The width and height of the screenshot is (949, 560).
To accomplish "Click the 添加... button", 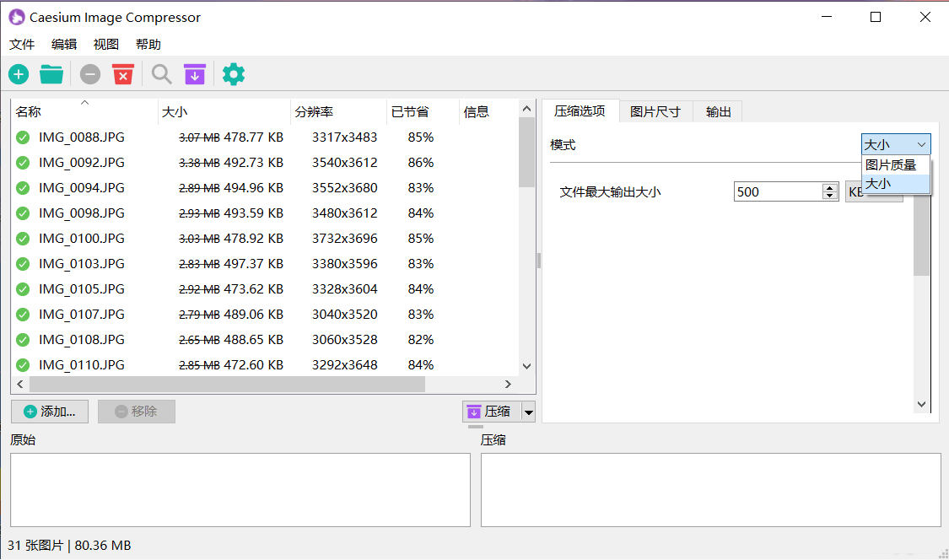I will (50, 412).
